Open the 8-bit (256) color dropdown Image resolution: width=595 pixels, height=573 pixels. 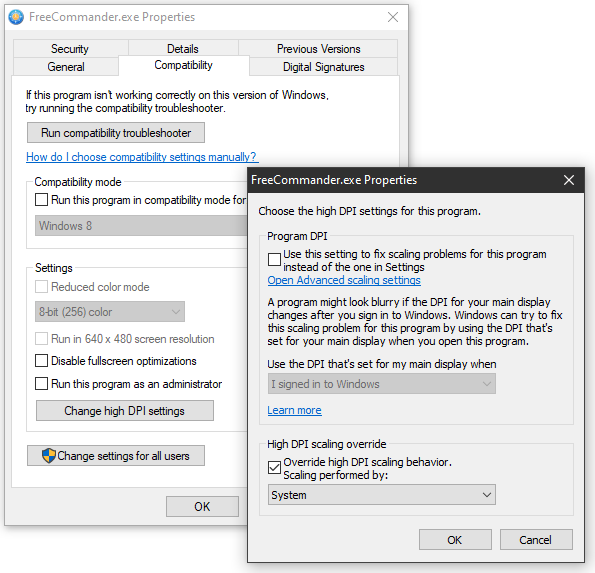[x=110, y=312]
